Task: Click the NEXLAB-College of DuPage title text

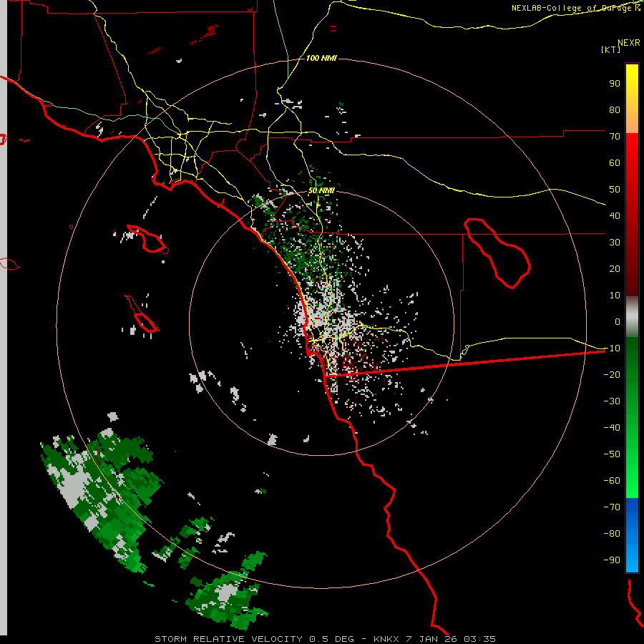Action: point(576,8)
